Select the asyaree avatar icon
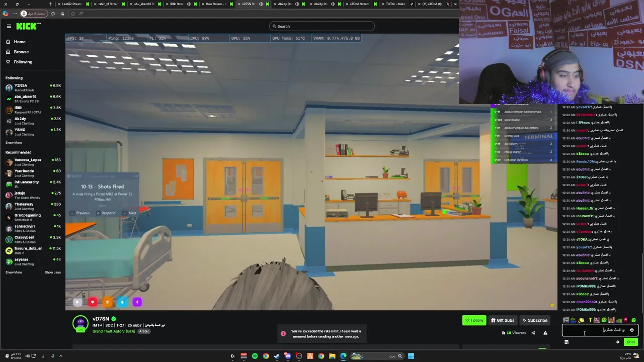Screen dimensions: 644x362 tap(9, 261)
